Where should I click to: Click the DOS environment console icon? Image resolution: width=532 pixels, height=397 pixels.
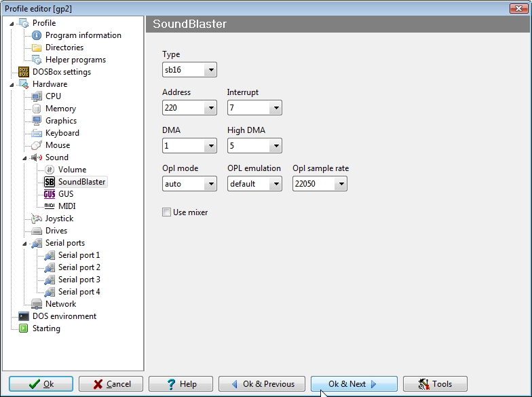coord(24,316)
